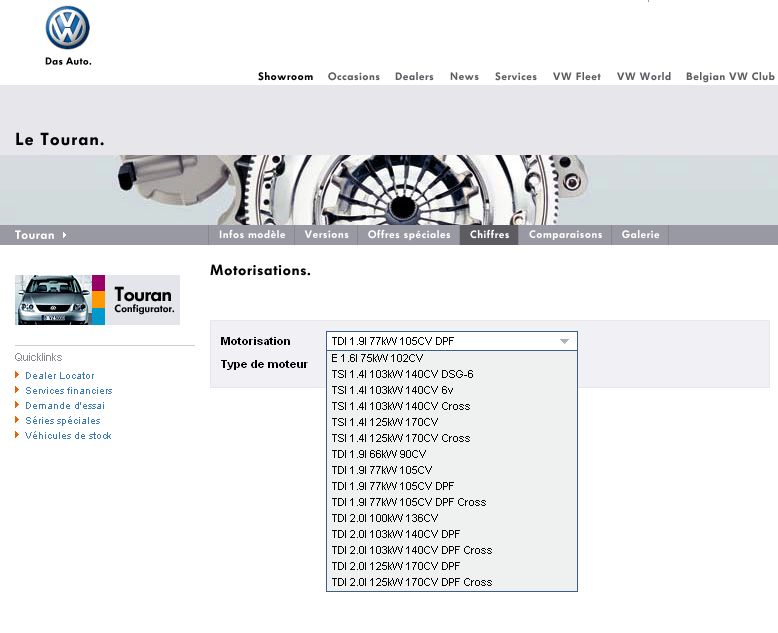The width and height of the screenshot is (778, 633).
Task: Open VW World section
Action: [x=644, y=76]
